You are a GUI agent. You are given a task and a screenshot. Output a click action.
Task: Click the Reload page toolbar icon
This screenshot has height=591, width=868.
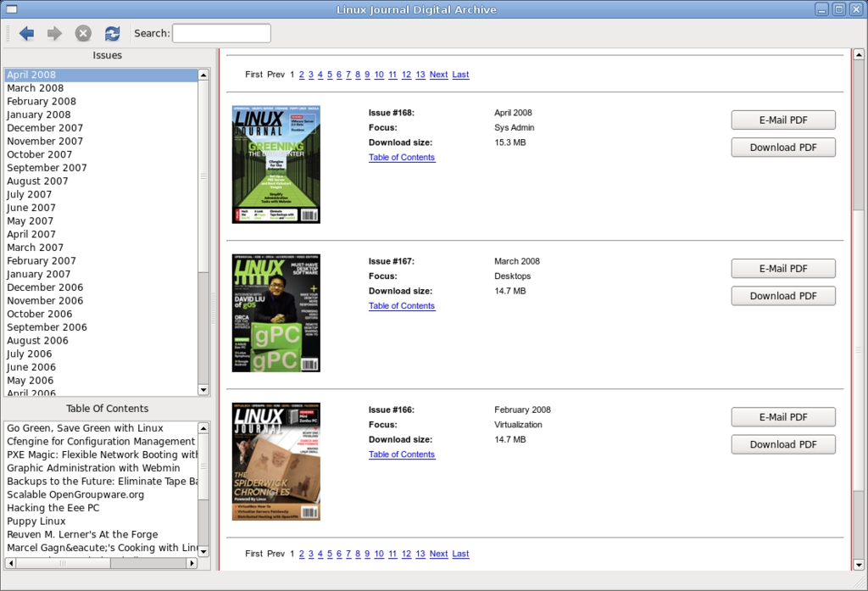tap(112, 33)
